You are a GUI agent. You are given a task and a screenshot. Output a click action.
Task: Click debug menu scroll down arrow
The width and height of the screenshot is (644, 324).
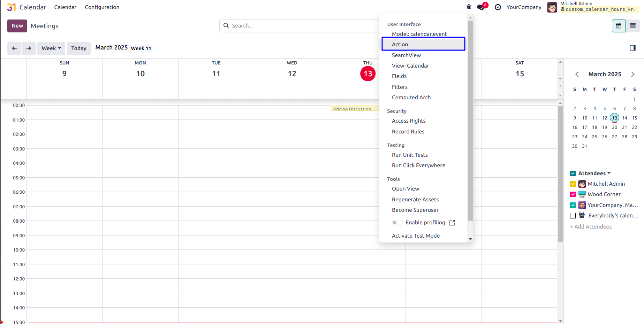[x=470, y=239]
